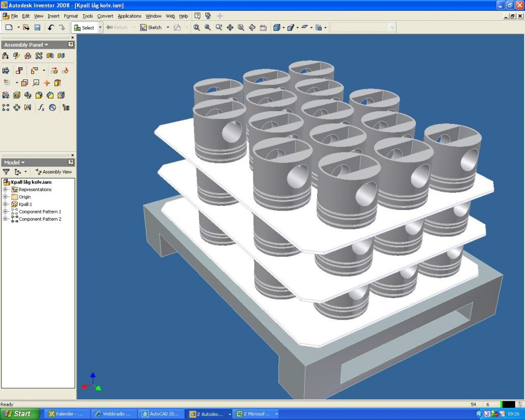Click the Rotate view tool icon

tap(252, 28)
